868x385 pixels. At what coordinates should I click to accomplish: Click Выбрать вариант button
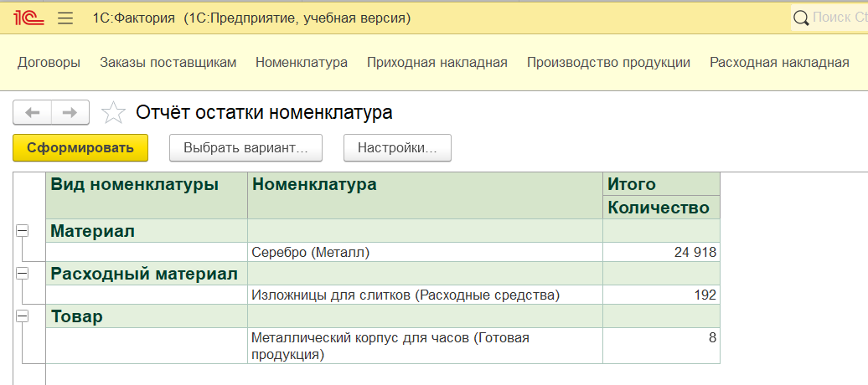[x=245, y=147]
